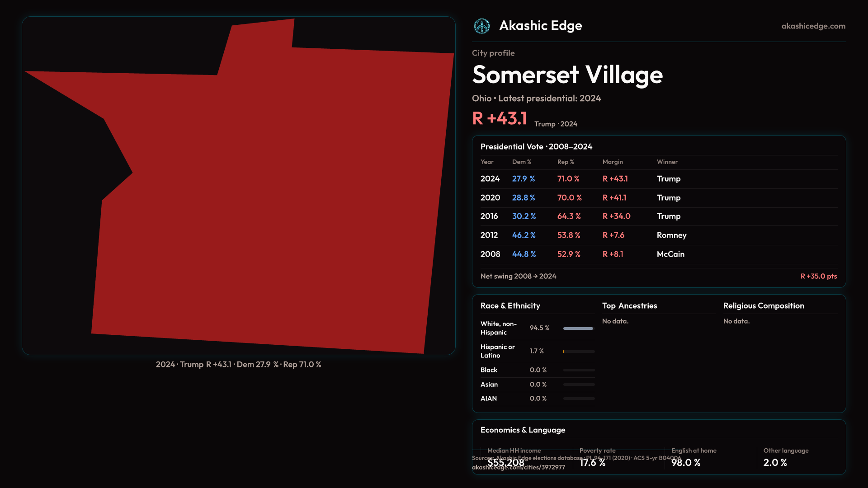Viewport: 868px width, 488px height.
Task: Open the akashicedge.com link
Action: click(813, 26)
